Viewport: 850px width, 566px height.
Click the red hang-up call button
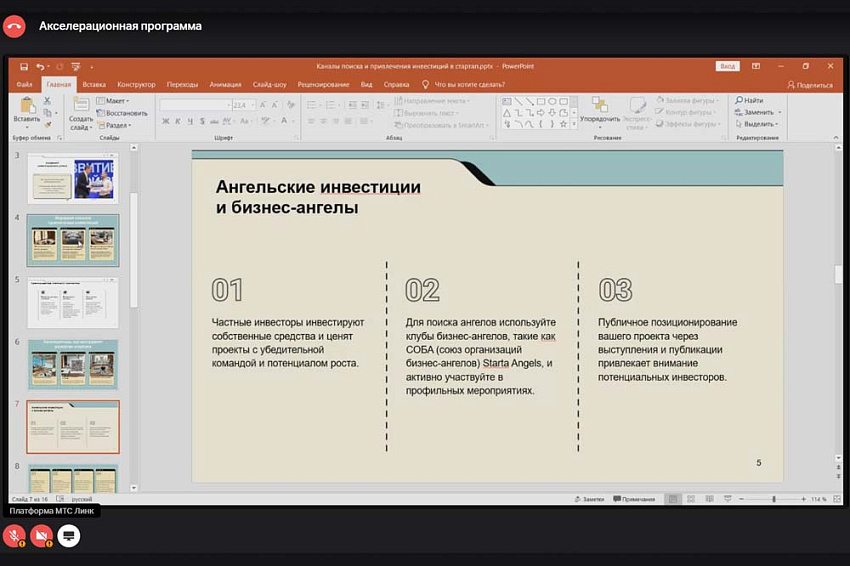click(x=14, y=27)
